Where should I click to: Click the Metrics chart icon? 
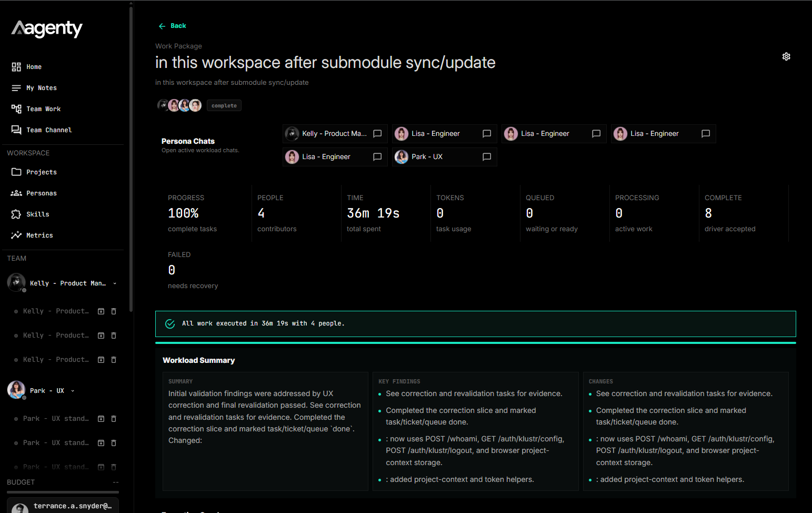click(x=16, y=235)
